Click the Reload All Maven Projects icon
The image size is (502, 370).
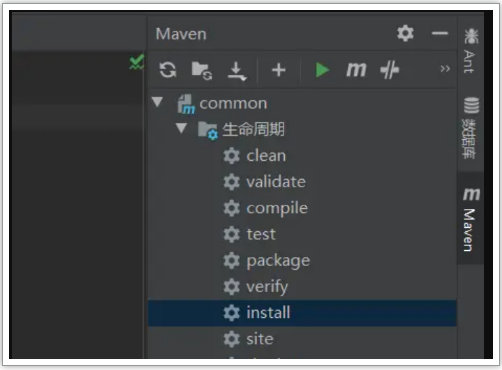pos(168,70)
